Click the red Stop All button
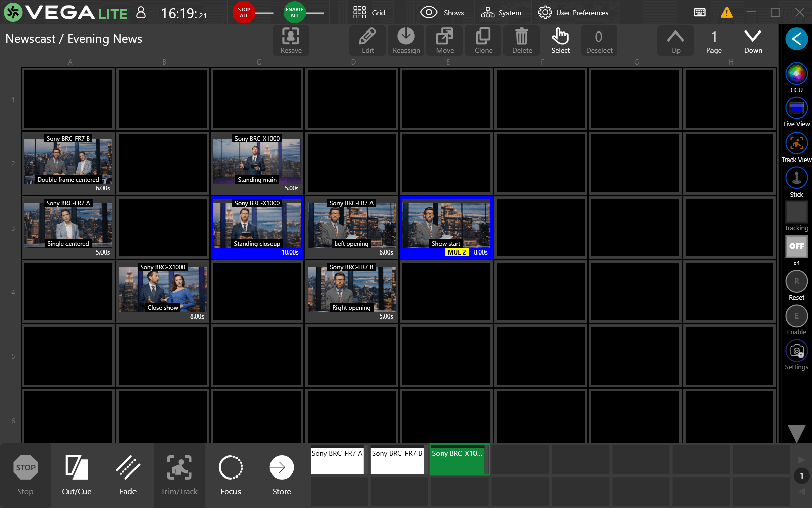The width and height of the screenshot is (812, 508). (244, 13)
